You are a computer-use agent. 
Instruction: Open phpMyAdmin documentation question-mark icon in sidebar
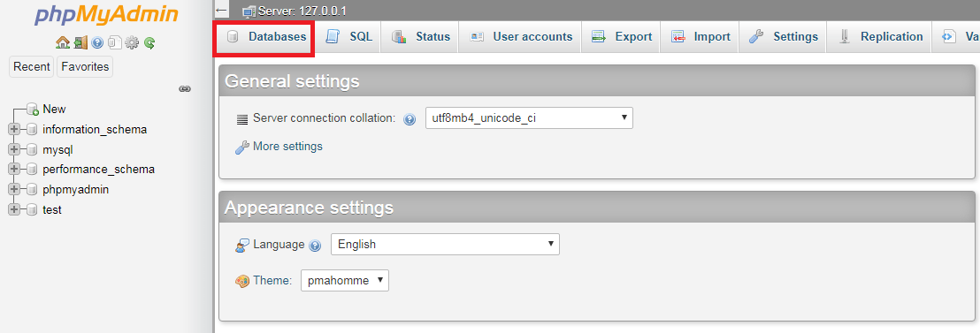tap(97, 42)
